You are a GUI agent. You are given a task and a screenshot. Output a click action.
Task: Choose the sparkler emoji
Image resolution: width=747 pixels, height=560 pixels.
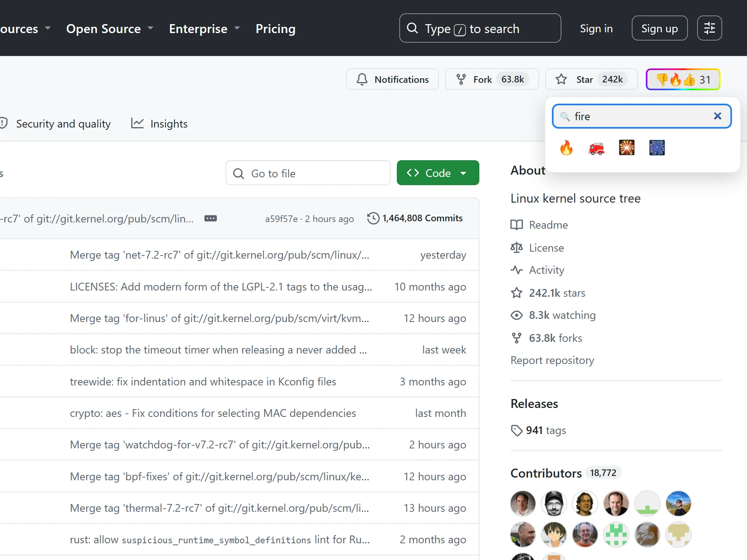coord(627,148)
